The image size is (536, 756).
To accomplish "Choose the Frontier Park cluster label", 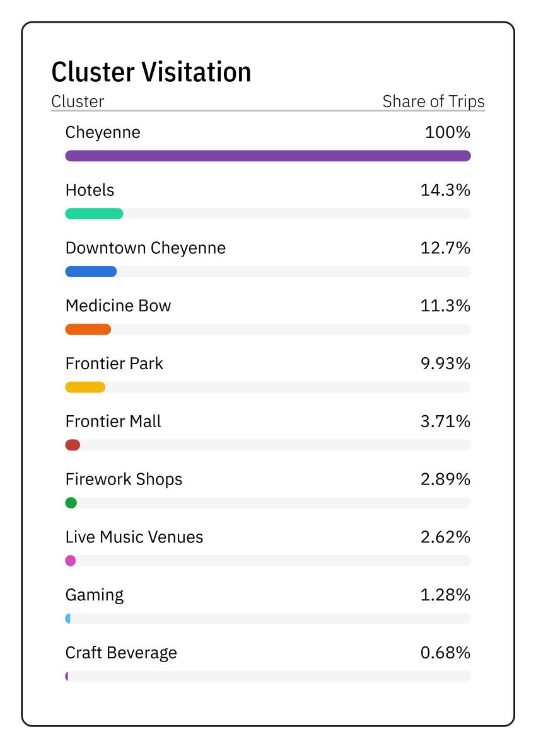I will click(x=114, y=364).
